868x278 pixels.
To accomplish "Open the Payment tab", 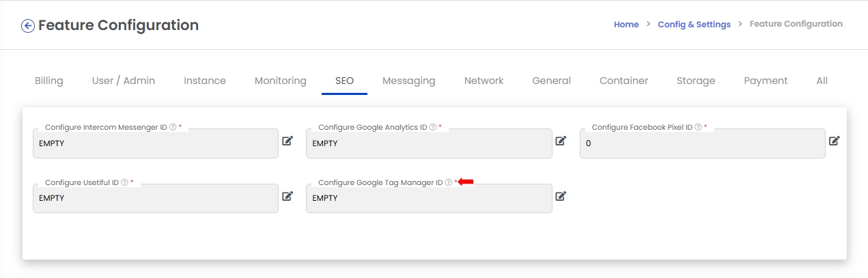I will (x=766, y=81).
